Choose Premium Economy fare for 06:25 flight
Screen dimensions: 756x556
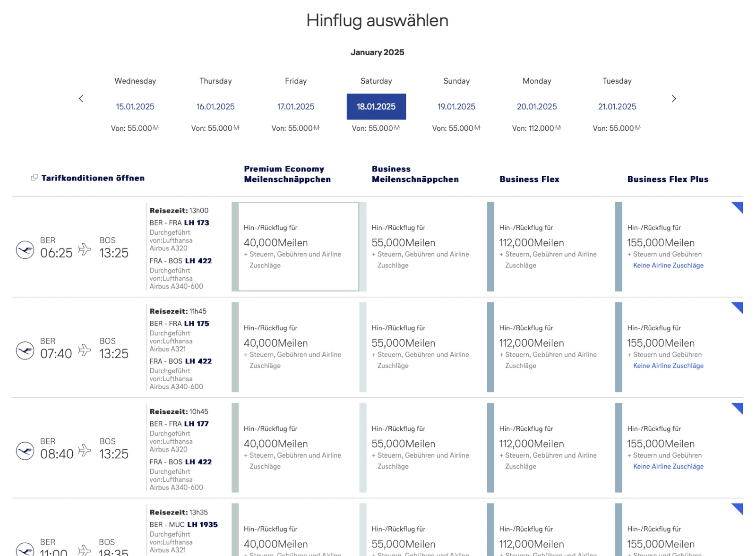[295, 247]
